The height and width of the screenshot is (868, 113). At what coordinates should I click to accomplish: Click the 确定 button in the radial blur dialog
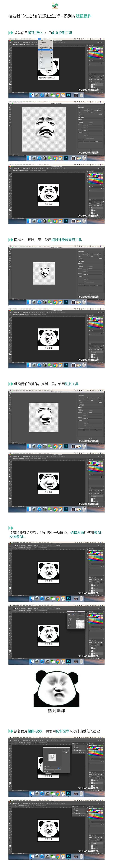click(x=81, y=614)
